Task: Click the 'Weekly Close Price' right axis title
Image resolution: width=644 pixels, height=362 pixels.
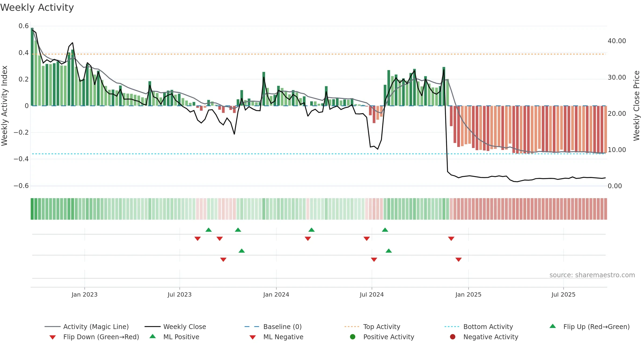Action: coord(636,106)
